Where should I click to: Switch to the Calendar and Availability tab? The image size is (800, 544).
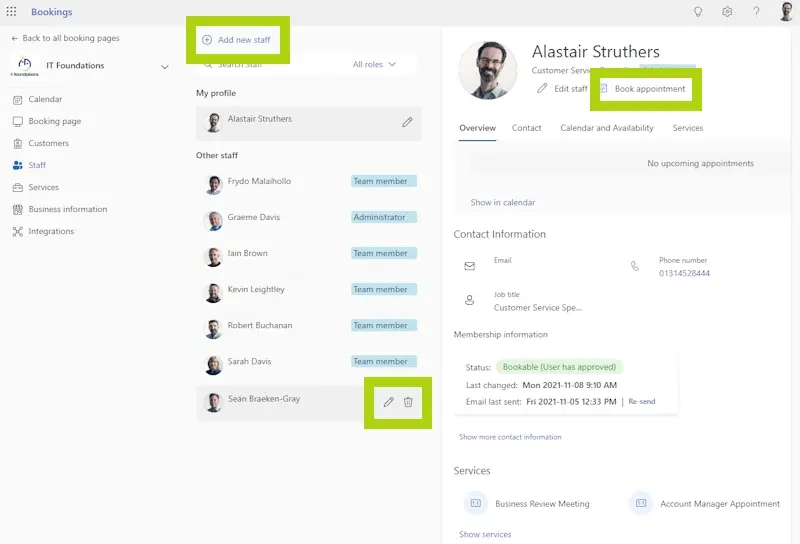click(606, 128)
